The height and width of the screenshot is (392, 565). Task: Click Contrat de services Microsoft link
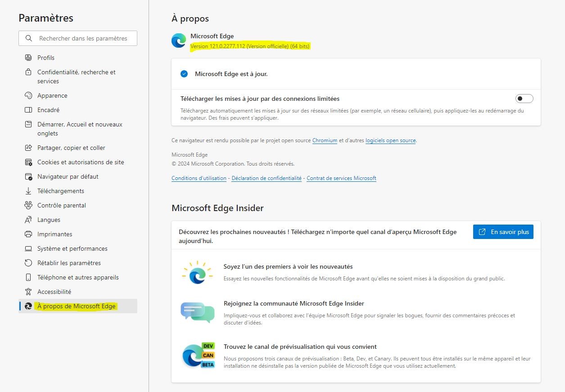coord(341,178)
